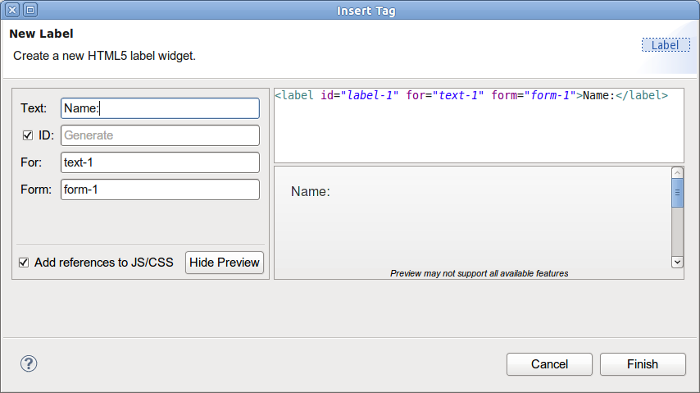Click the preview scrollbar up arrow

[677, 173]
